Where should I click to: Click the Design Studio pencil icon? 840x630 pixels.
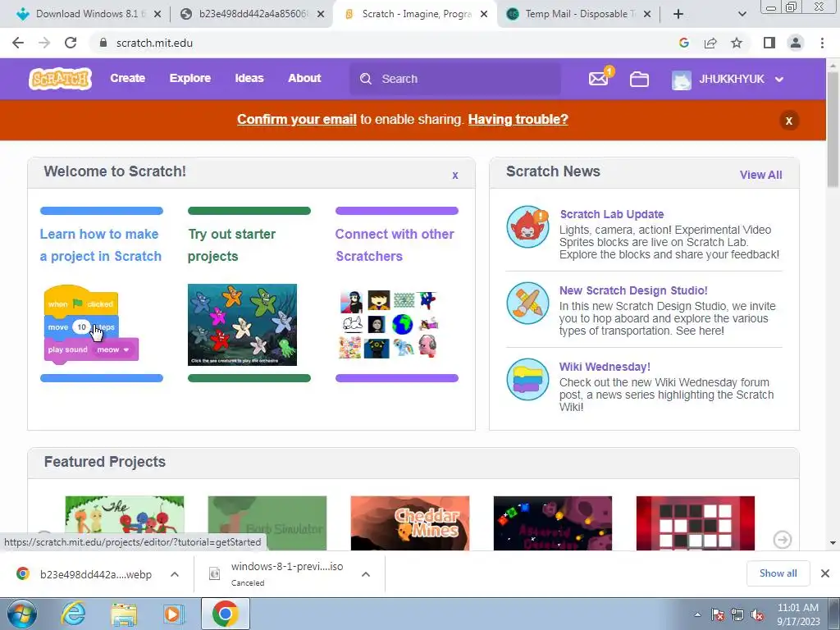point(527,304)
